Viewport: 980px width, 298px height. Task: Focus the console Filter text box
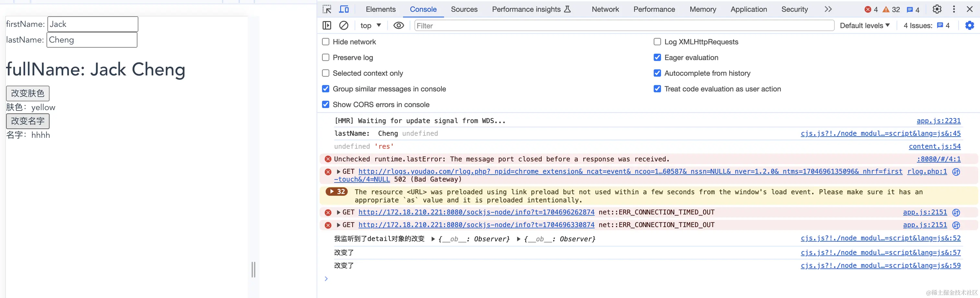coord(624,26)
